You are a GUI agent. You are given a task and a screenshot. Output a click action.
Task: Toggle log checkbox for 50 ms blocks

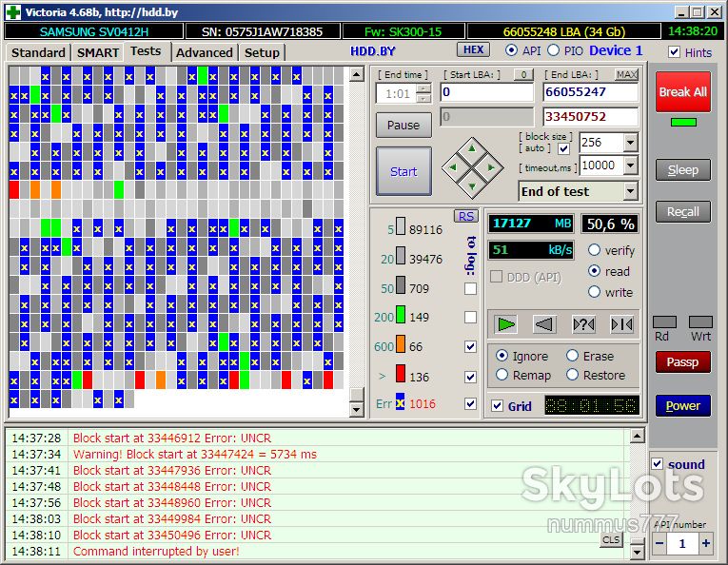pyautogui.click(x=470, y=288)
